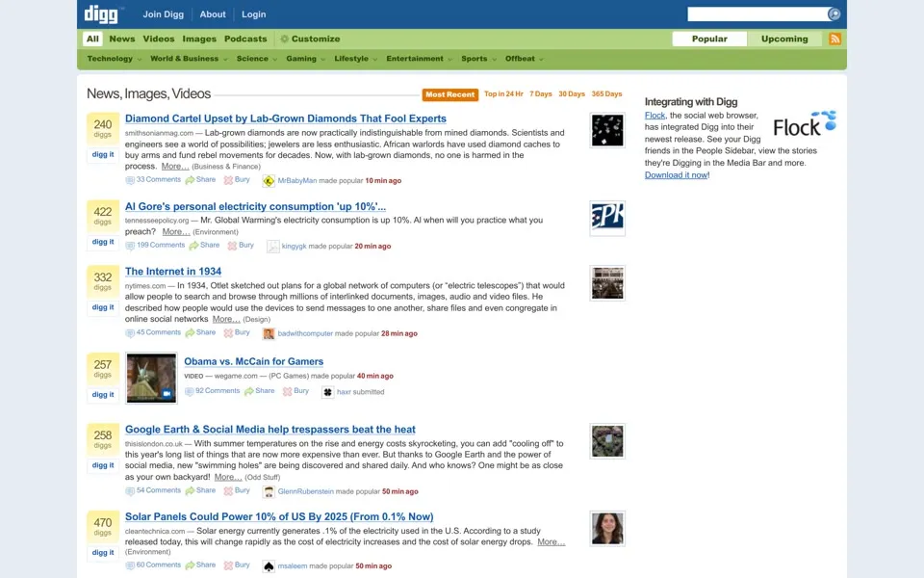Viewport: 924px width, 578px height.
Task: Open the About page link
Action: [212, 14]
